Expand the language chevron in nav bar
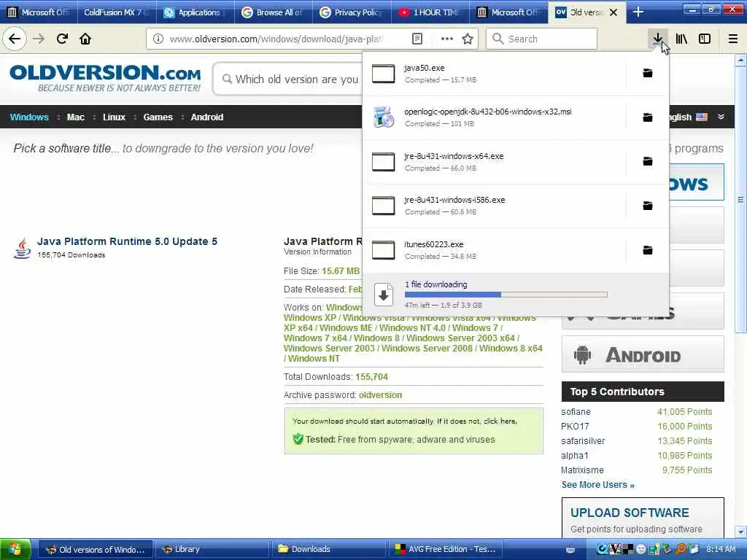The width and height of the screenshot is (747, 560). (721, 117)
